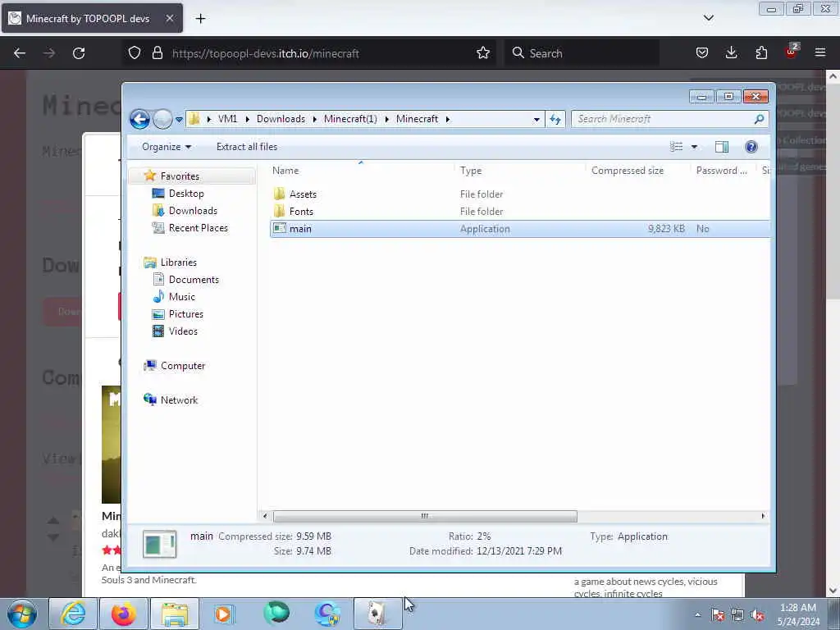Open Network in the navigation pane
This screenshot has width=840, height=630.
click(x=179, y=400)
